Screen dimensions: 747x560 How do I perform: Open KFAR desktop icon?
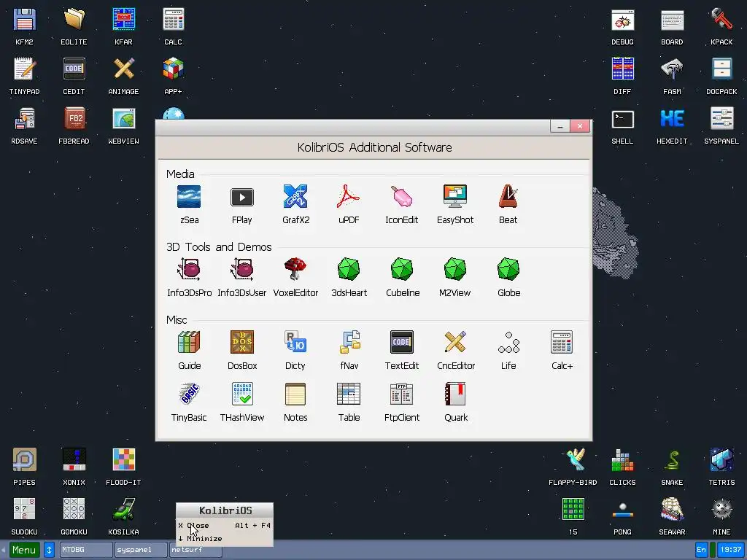point(123,20)
